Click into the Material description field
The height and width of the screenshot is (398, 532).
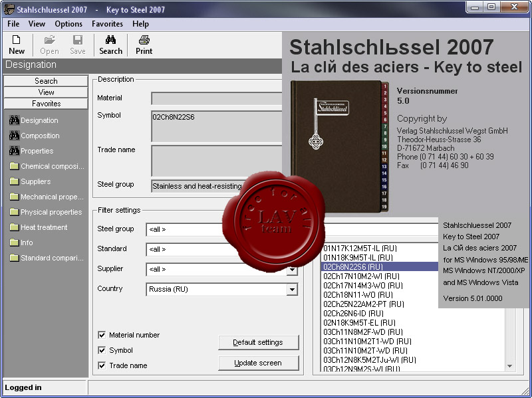[217, 98]
